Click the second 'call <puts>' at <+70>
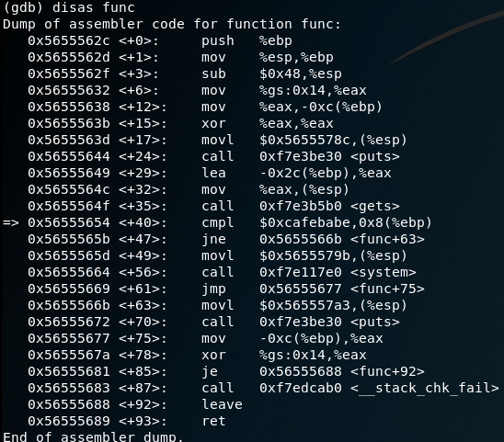The width and height of the screenshot is (504, 442). [x=301, y=323]
